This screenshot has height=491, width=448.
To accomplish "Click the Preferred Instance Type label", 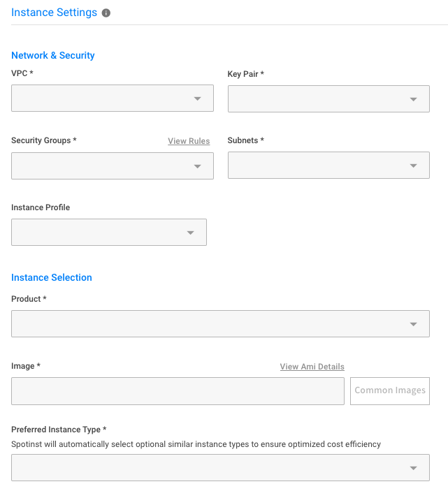I will point(59,430).
